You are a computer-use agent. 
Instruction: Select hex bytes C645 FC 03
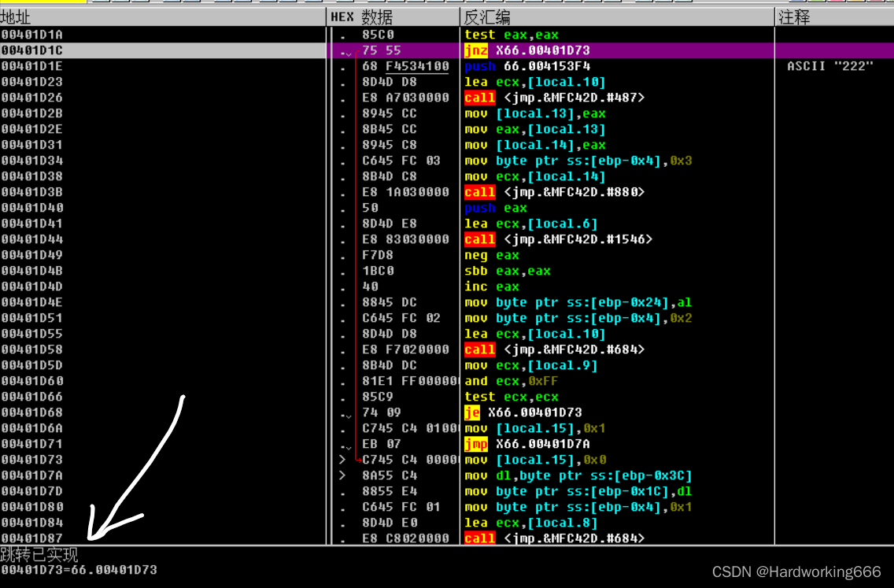click(x=401, y=161)
